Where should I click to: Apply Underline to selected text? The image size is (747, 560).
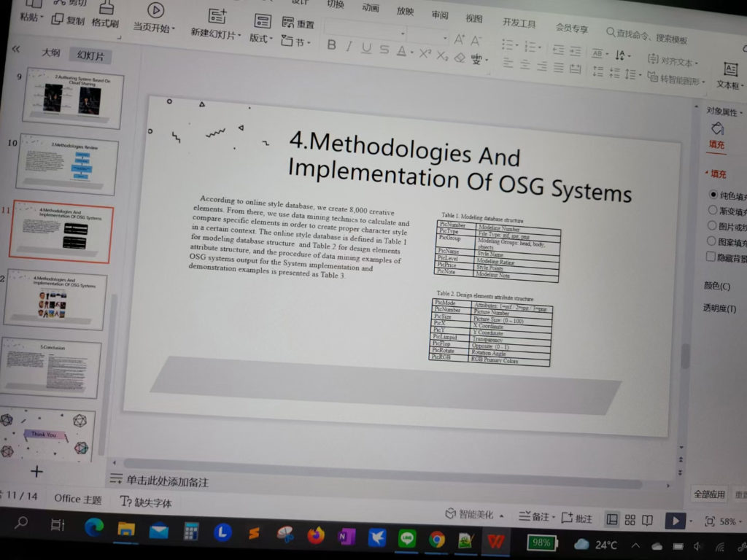(366, 48)
